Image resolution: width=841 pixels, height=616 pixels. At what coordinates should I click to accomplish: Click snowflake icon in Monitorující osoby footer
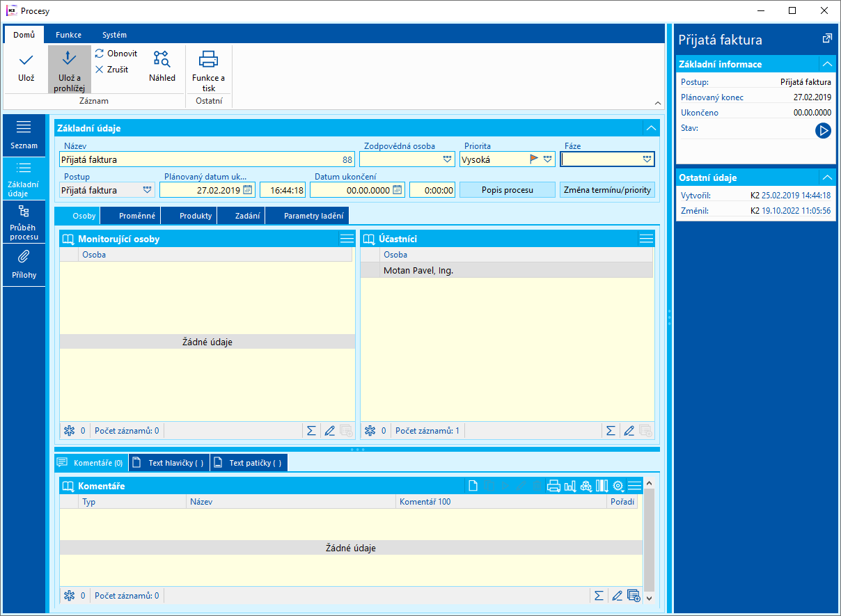pos(69,431)
